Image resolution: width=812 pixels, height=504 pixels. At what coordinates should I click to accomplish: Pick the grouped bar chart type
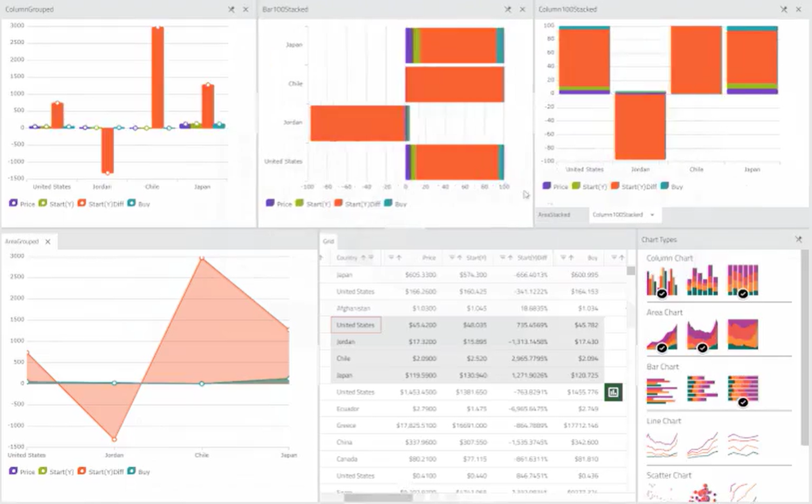tap(661, 389)
